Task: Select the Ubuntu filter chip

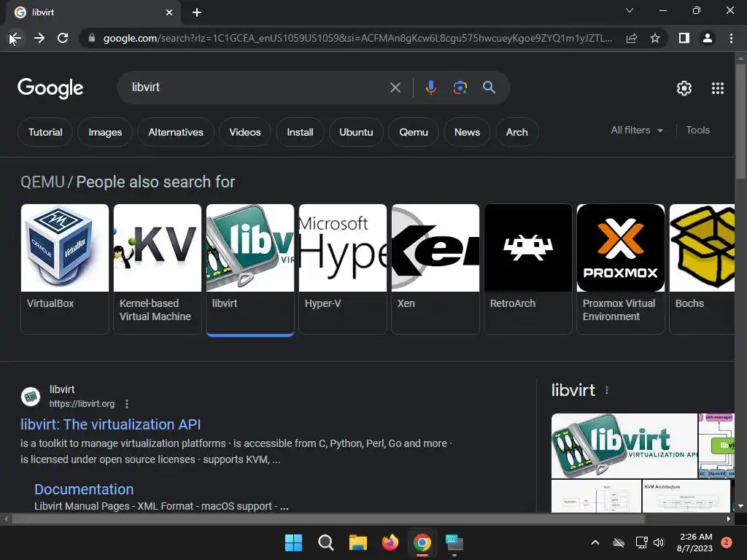Action: [356, 132]
